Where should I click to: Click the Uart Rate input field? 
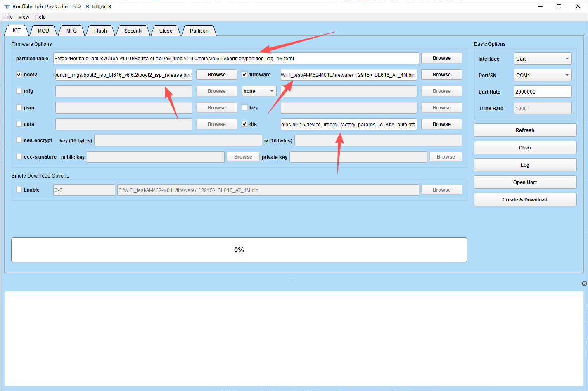coord(543,92)
